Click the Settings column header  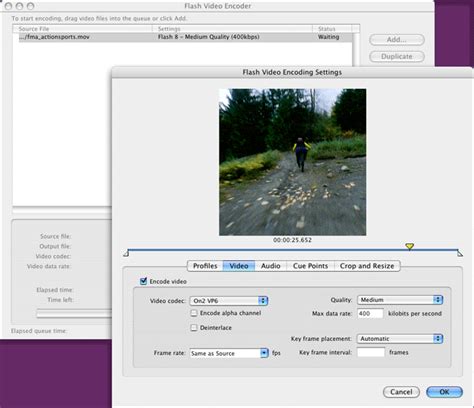(x=232, y=29)
